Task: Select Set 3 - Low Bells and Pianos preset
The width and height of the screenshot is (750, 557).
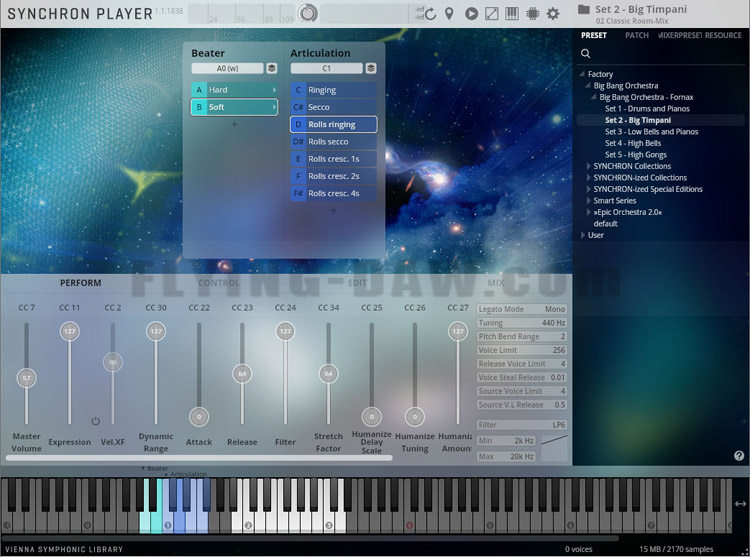Action: (651, 132)
